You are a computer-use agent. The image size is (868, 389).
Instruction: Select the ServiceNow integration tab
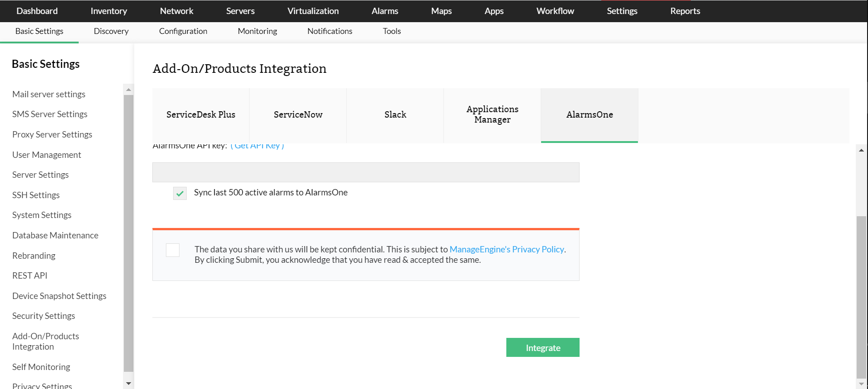[x=298, y=115]
